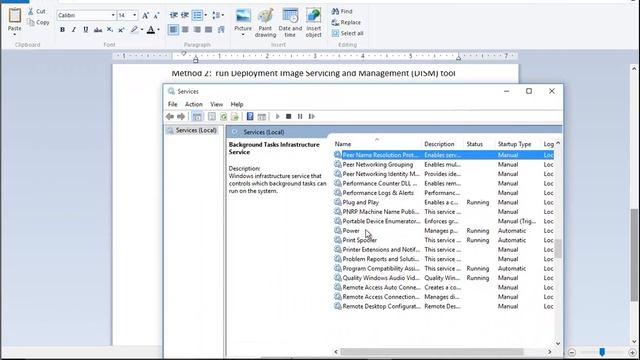
Task: Click Insert object
Action: pos(313,22)
